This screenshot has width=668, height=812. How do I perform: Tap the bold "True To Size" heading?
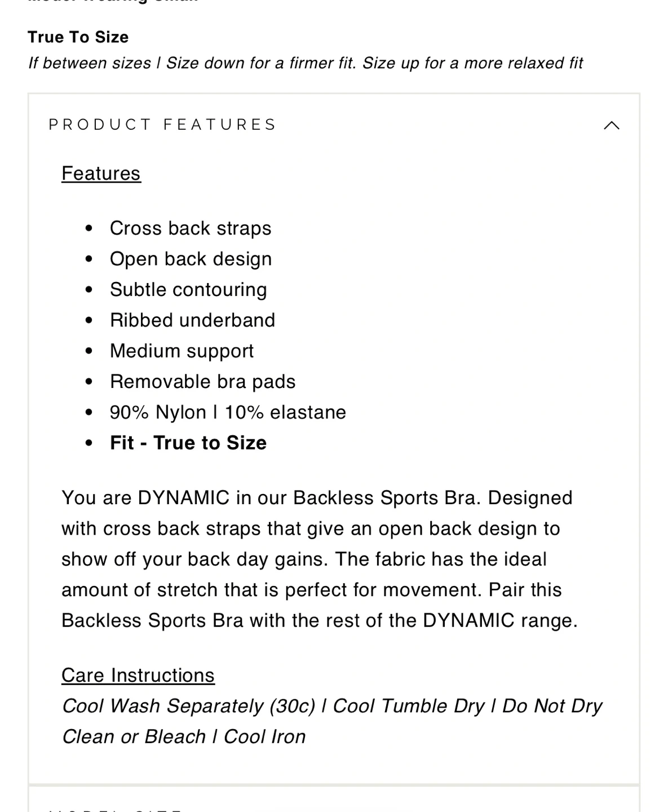[x=78, y=37]
